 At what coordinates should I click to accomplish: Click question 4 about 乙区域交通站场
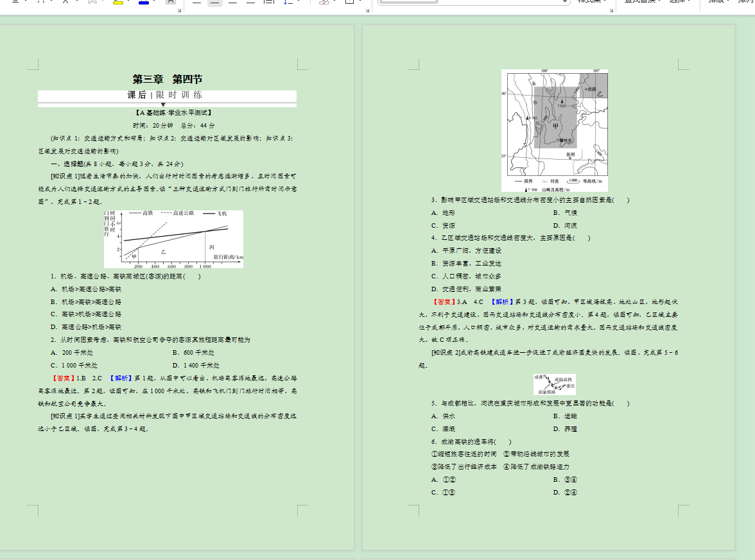point(510,238)
